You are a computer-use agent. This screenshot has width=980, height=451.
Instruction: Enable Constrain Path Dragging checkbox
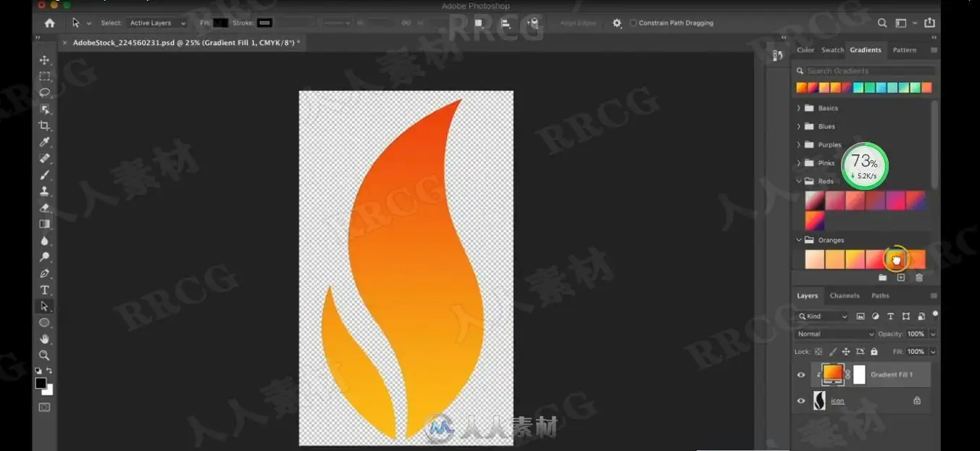(633, 23)
